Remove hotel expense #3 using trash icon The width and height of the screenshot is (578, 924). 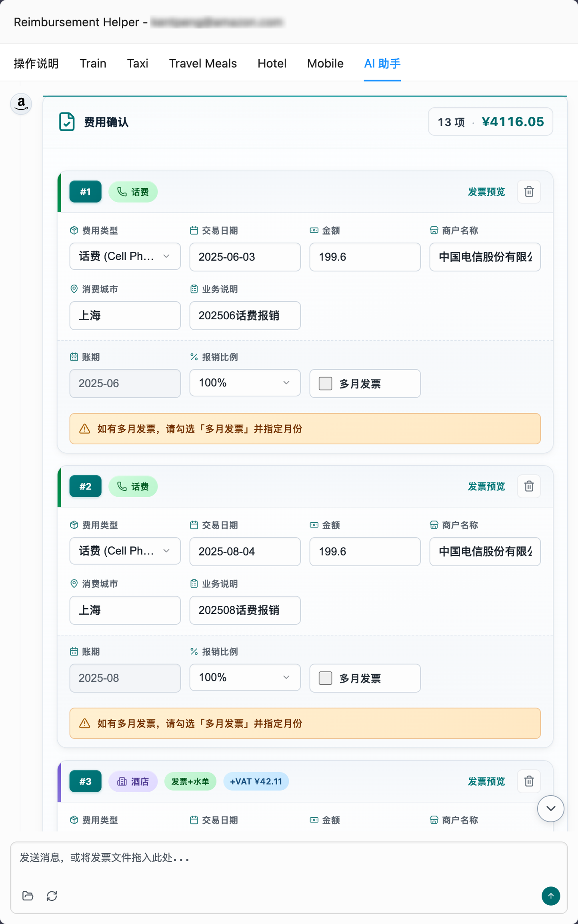coord(529,781)
